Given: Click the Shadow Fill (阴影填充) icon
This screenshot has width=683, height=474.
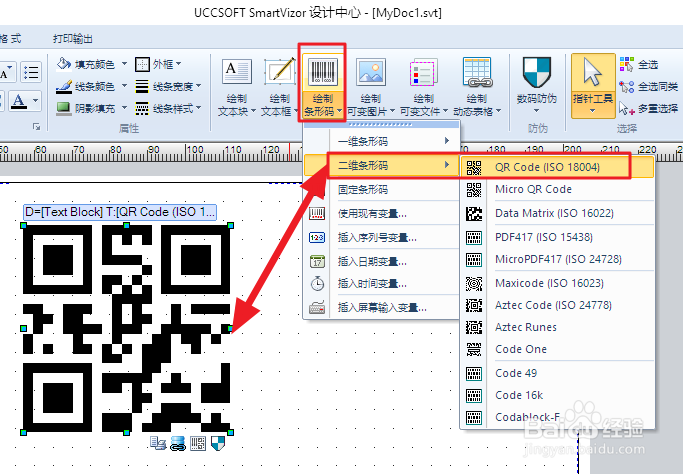Looking at the screenshot, I should 64,108.
